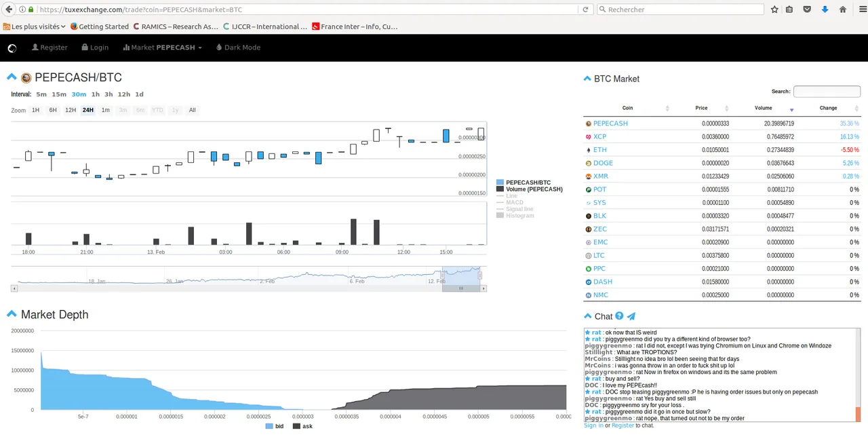
Task: Set chart interval to 1d
Action: pyautogui.click(x=139, y=94)
